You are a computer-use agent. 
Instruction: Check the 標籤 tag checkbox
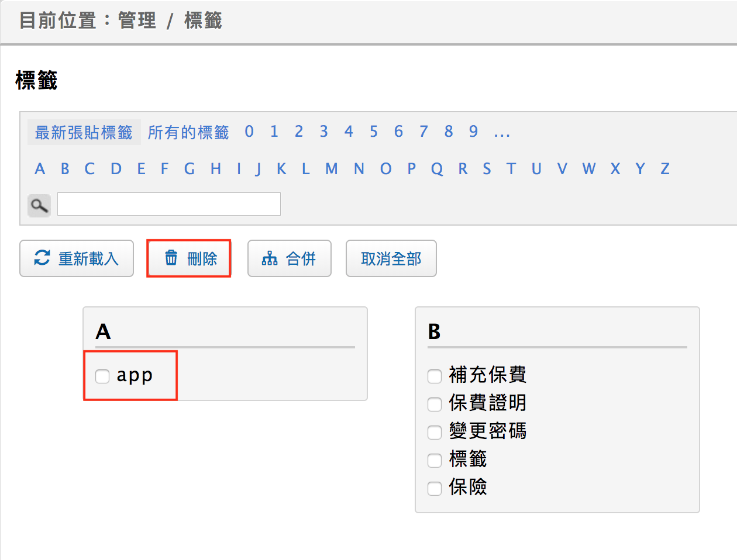(435, 461)
